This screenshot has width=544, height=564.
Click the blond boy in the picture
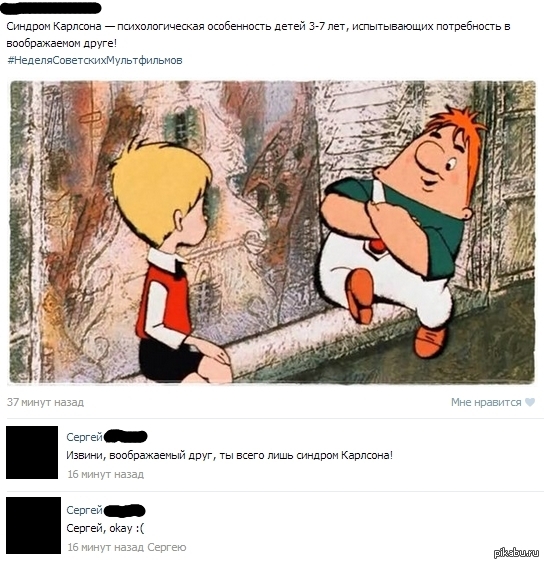[x=169, y=259]
